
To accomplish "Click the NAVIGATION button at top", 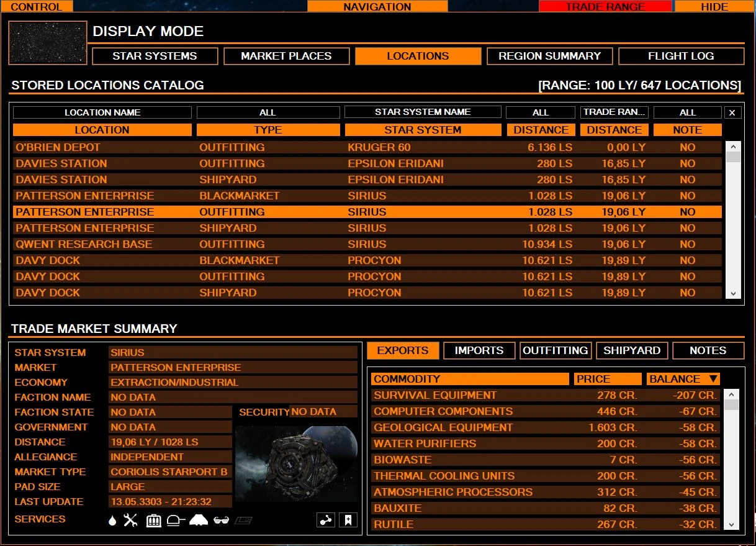I will tap(377, 6).
